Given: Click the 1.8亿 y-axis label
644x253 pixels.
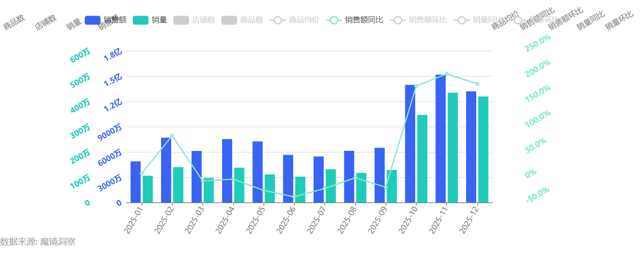Looking at the screenshot, I should pyautogui.click(x=113, y=55).
